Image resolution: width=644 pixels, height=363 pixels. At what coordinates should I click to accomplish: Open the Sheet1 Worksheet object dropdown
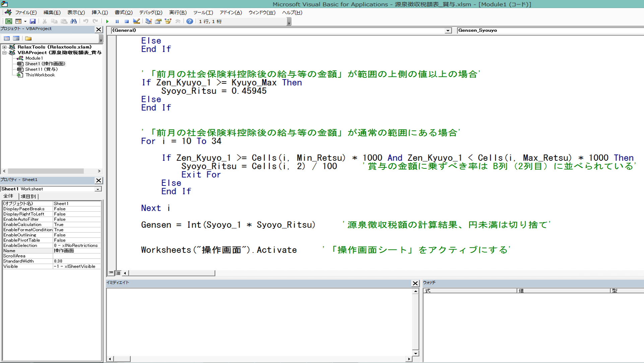pyautogui.click(x=98, y=189)
